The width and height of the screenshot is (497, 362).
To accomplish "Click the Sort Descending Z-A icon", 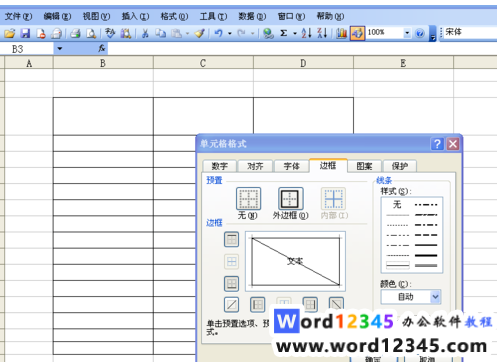I will 322,33.
